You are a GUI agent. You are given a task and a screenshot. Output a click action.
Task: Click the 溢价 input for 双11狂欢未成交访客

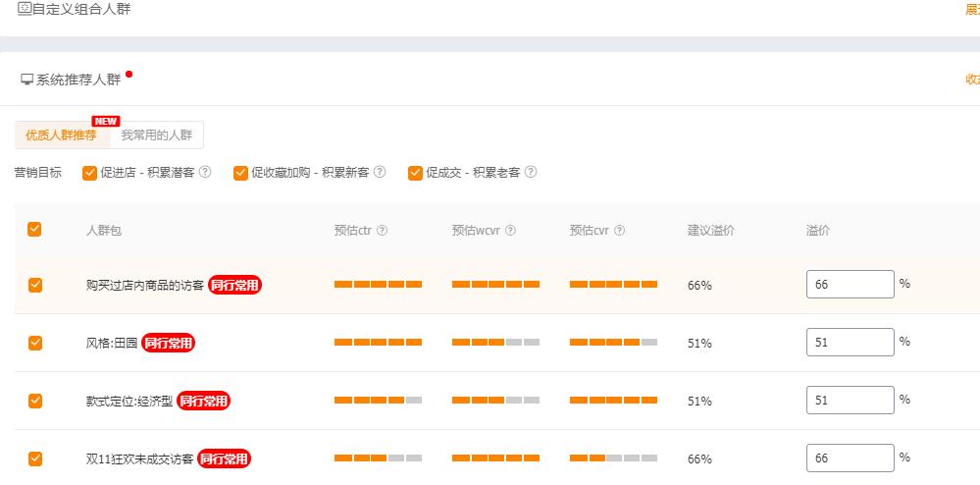point(850,458)
